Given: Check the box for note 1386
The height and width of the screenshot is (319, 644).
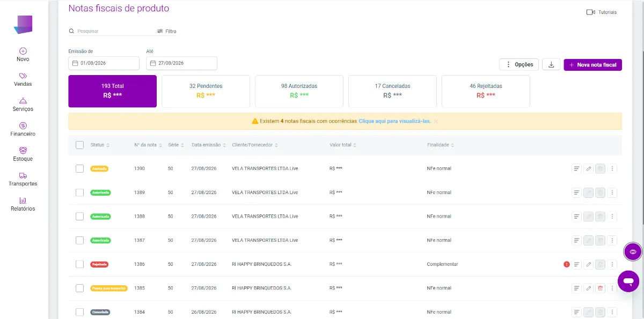Looking at the screenshot, I should tap(80, 264).
